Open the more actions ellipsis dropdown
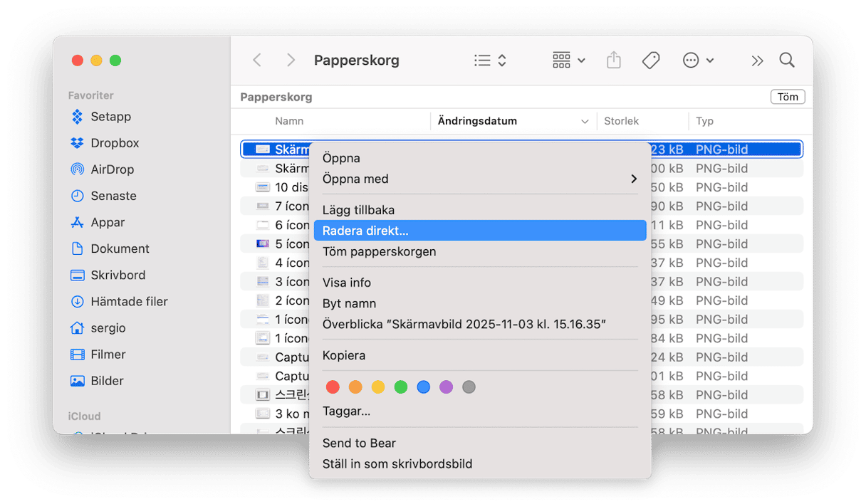This screenshot has width=866, height=504. [x=697, y=61]
